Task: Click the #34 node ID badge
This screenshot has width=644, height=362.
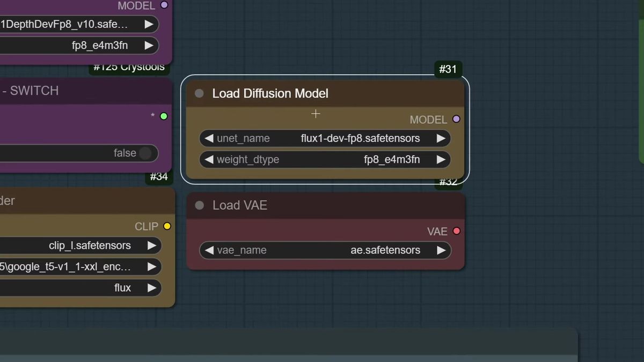Action: click(x=159, y=176)
